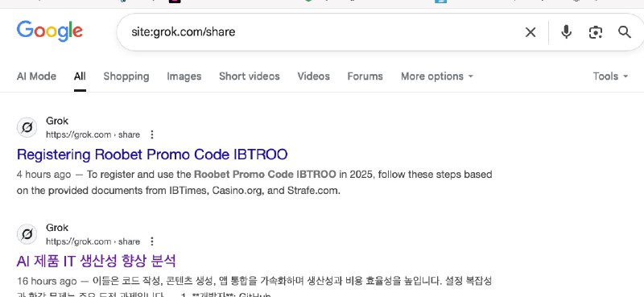
Task: Switch to the Images tab
Action: pyautogui.click(x=184, y=76)
